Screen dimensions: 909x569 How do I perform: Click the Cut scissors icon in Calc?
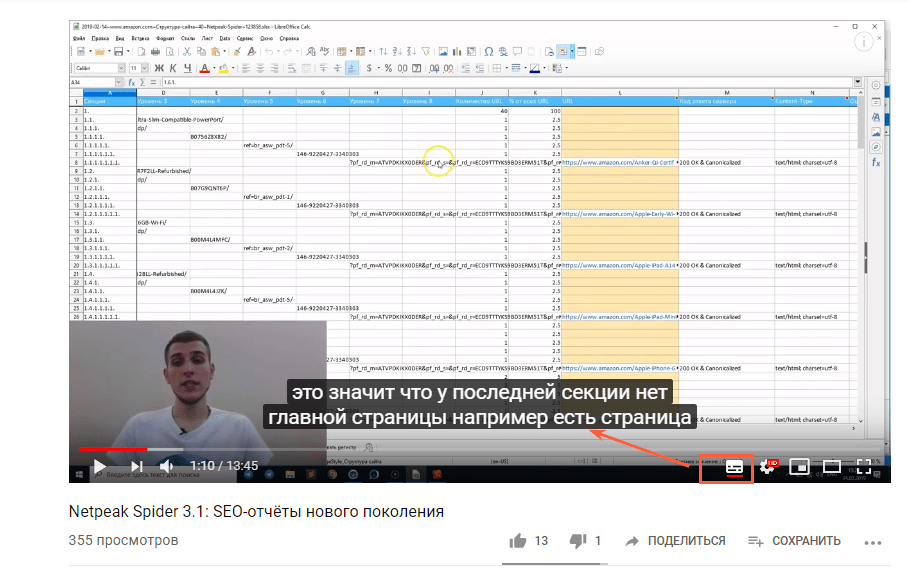coord(187,52)
